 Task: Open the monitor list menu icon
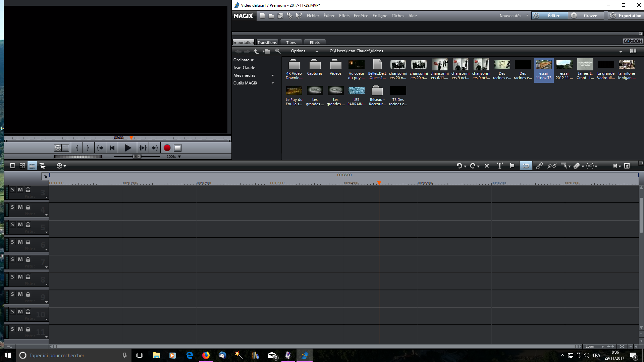tap(178, 148)
